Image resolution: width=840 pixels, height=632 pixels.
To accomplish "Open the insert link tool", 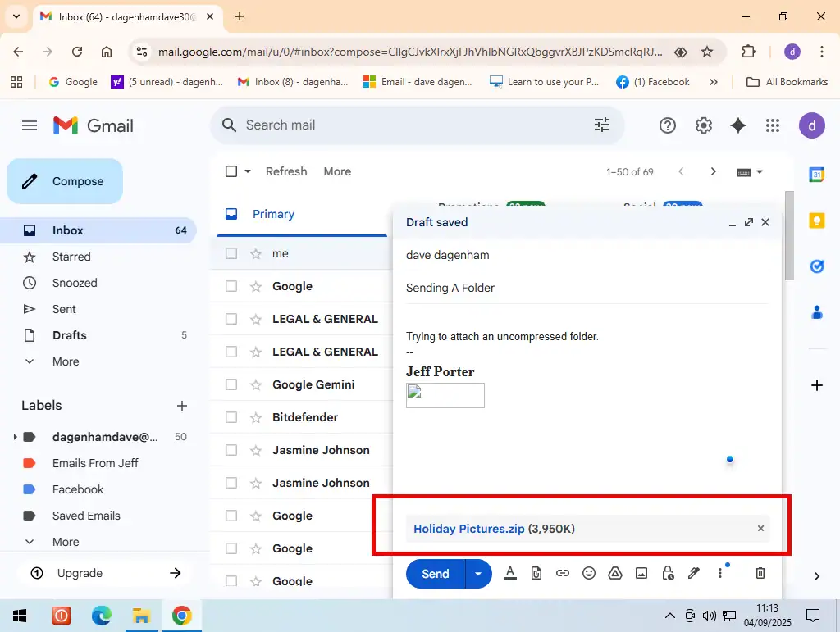I will click(x=562, y=574).
